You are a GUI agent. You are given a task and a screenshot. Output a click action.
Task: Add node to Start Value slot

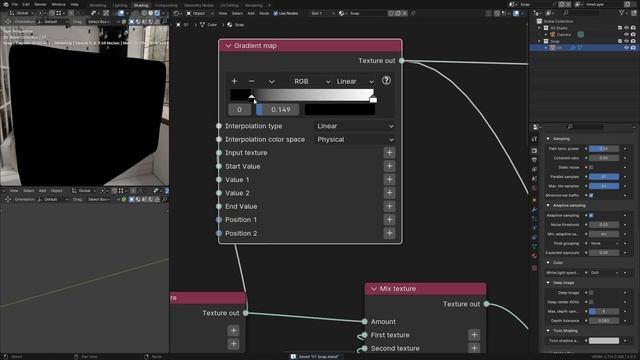point(389,166)
